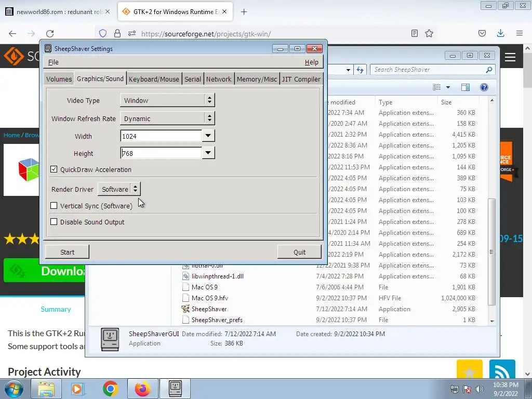
Task: Launch Chrome from the taskbar
Action: click(110, 389)
